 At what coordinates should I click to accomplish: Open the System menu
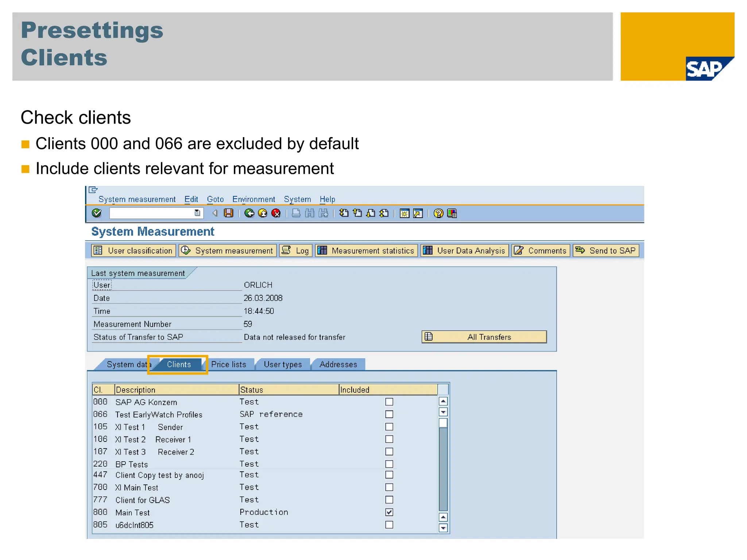click(x=298, y=199)
